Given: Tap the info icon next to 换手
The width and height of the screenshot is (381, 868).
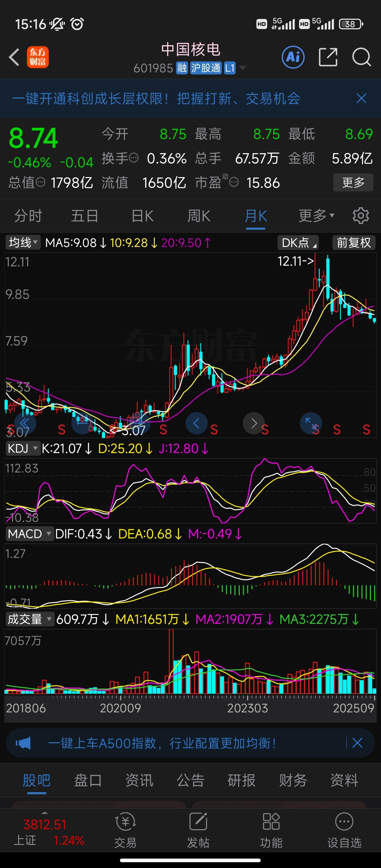Looking at the screenshot, I should click(x=134, y=158).
